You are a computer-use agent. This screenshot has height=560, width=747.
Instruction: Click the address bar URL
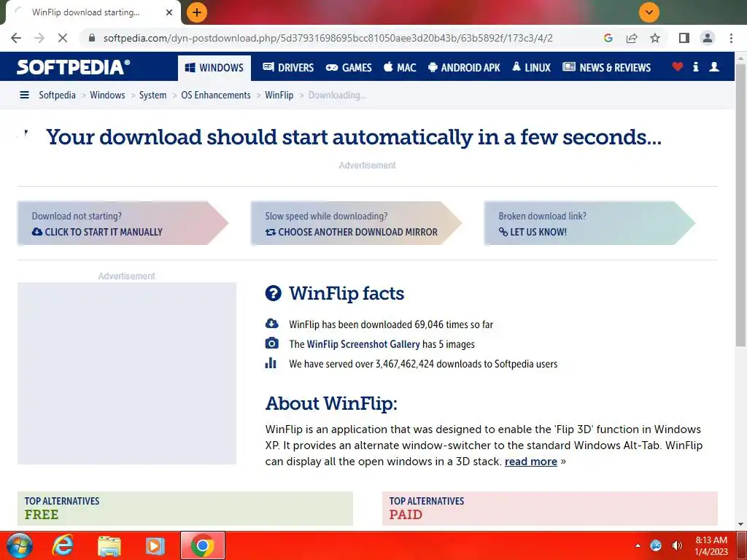pyautogui.click(x=328, y=38)
